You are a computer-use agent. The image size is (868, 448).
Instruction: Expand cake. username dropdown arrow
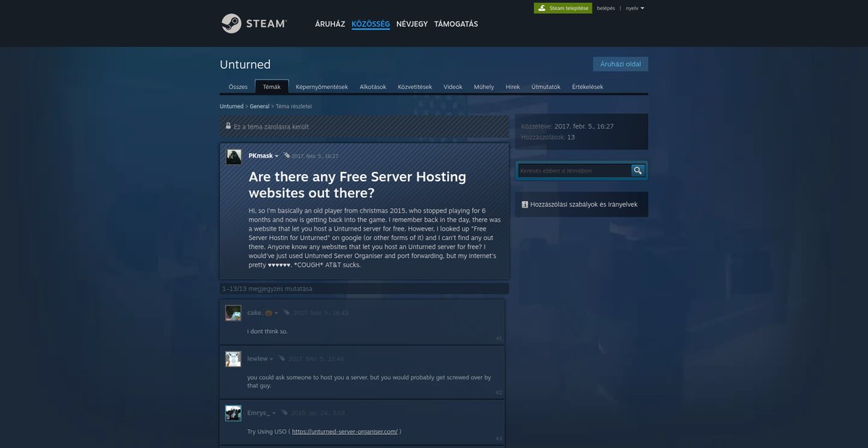[x=276, y=314]
